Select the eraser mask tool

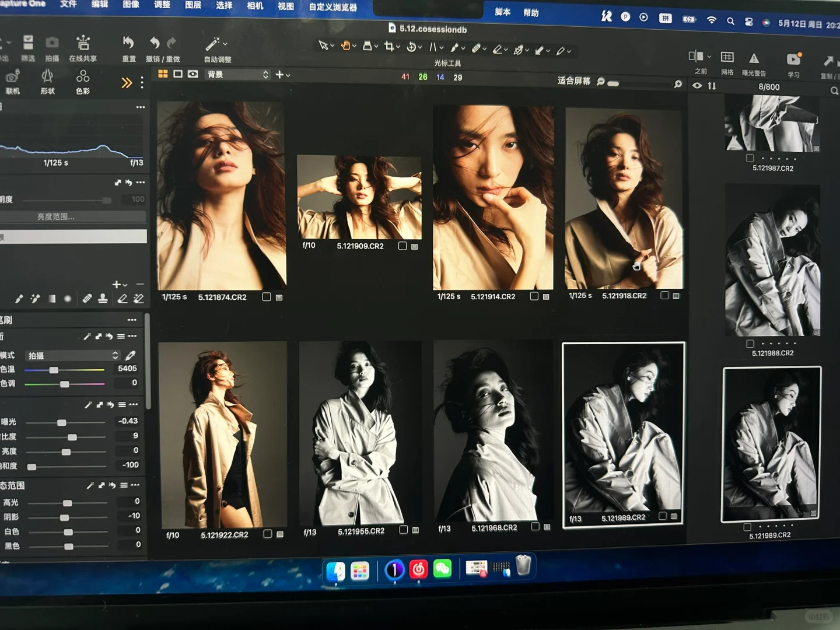[498, 49]
